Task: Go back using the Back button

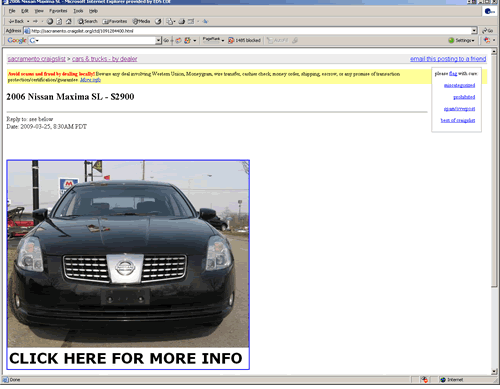Action: point(16,21)
